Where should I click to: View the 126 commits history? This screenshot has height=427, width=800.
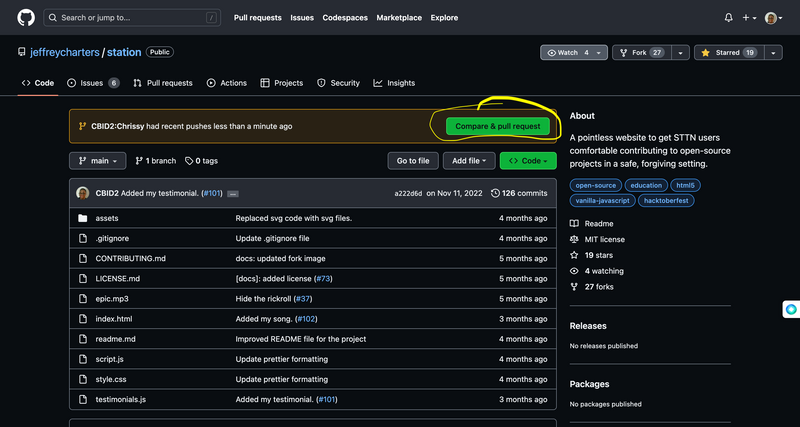pyautogui.click(x=519, y=193)
